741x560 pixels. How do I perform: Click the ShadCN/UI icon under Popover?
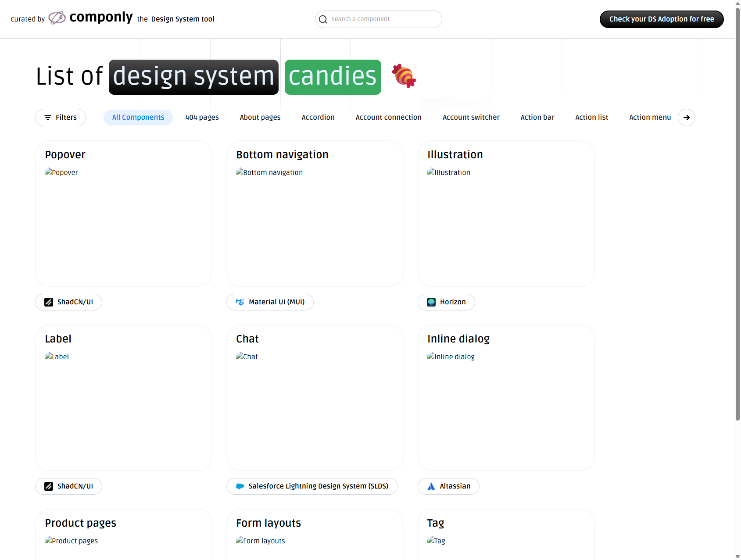click(49, 302)
